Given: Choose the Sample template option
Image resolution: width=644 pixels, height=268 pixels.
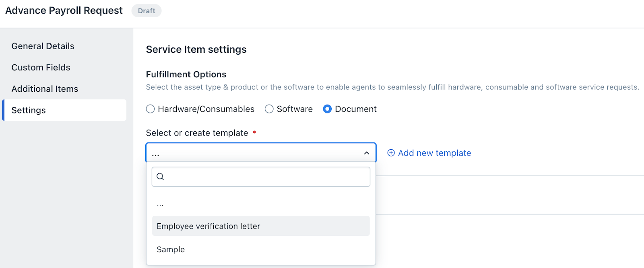Looking at the screenshot, I should pyautogui.click(x=171, y=249).
